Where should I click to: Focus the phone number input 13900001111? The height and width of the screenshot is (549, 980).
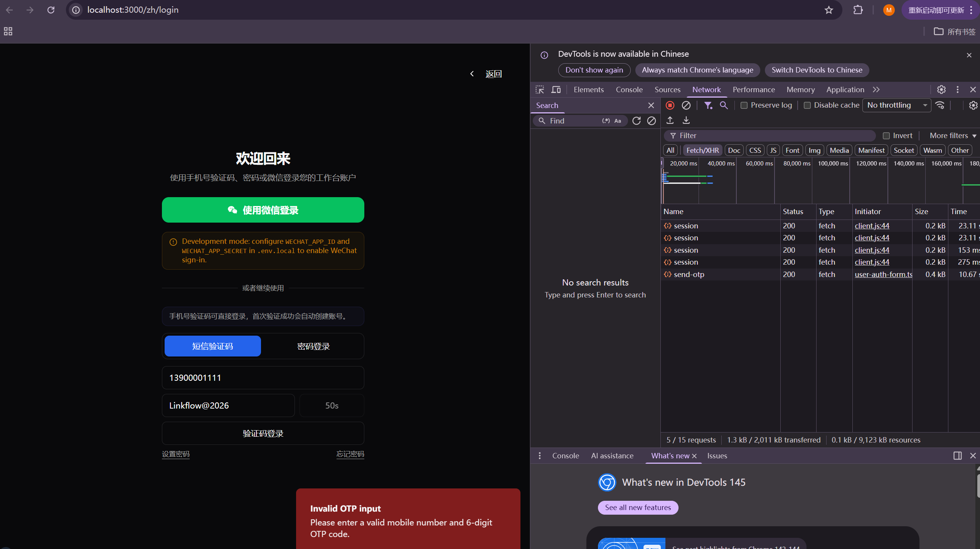pos(263,378)
